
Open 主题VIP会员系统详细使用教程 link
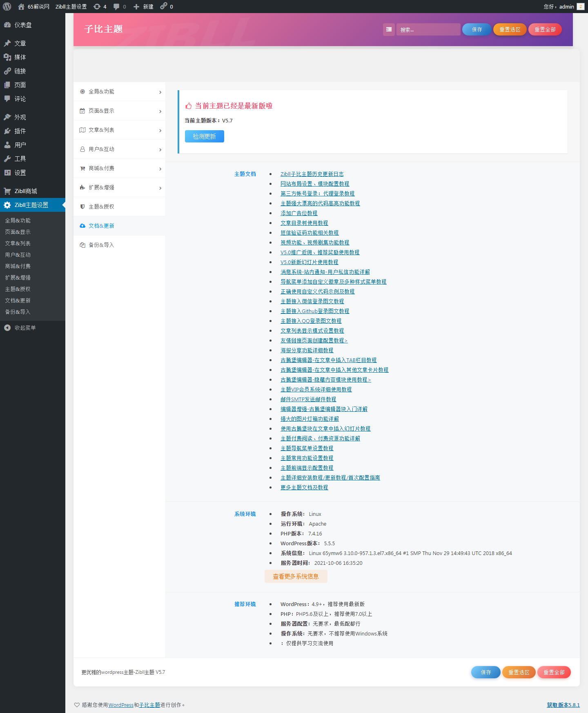pyautogui.click(x=316, y=389)
